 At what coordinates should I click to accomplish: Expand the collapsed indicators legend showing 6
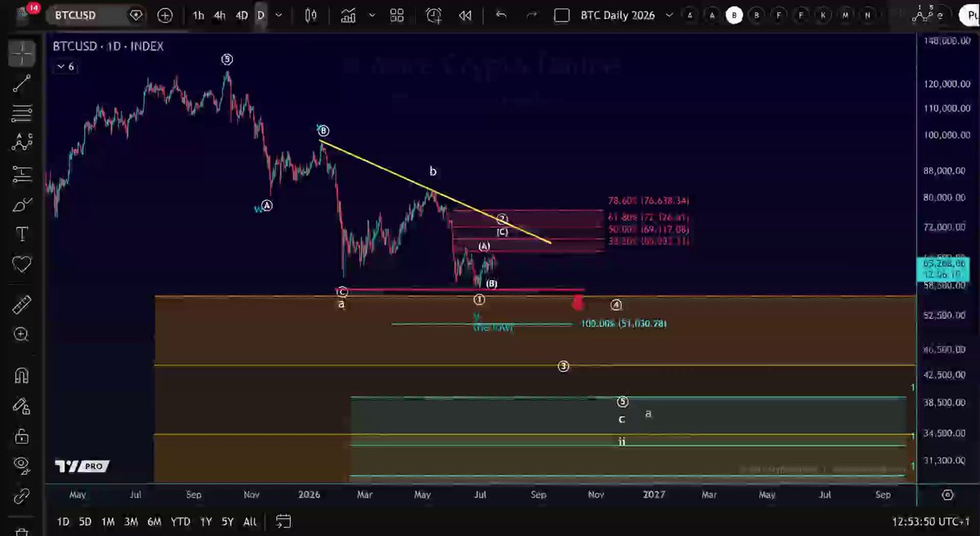pos(65,67)
